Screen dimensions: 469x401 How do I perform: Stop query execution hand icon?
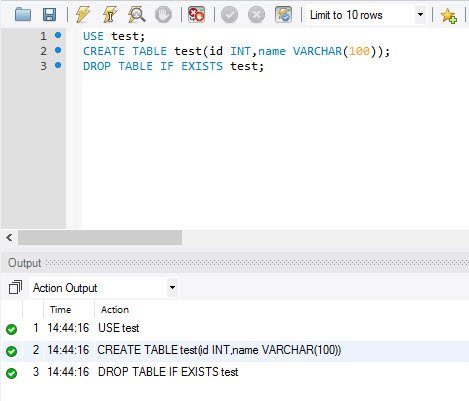click(x=163, y=15)
